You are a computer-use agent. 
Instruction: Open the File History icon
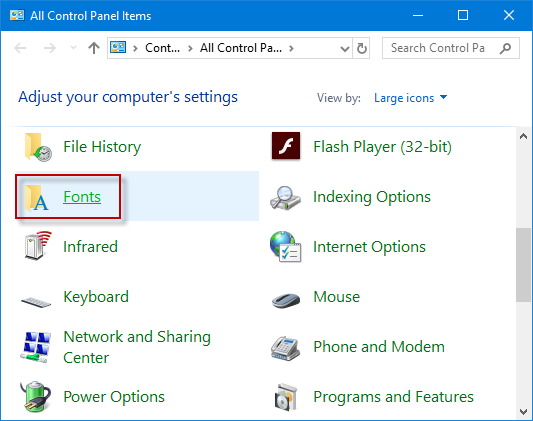pyautogui.click(x=38, y=147)
